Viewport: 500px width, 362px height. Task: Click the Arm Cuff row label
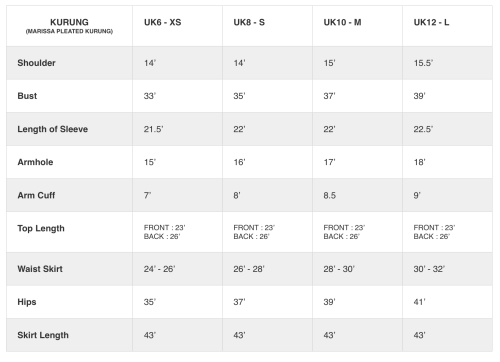[36, 195]
